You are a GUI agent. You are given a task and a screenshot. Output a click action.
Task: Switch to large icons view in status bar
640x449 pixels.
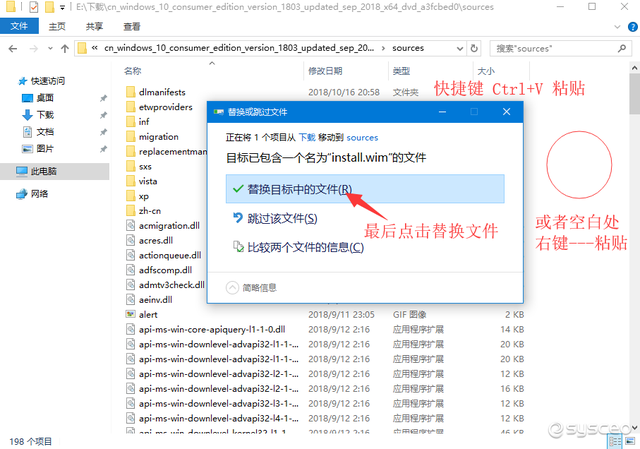pos(630,441)
